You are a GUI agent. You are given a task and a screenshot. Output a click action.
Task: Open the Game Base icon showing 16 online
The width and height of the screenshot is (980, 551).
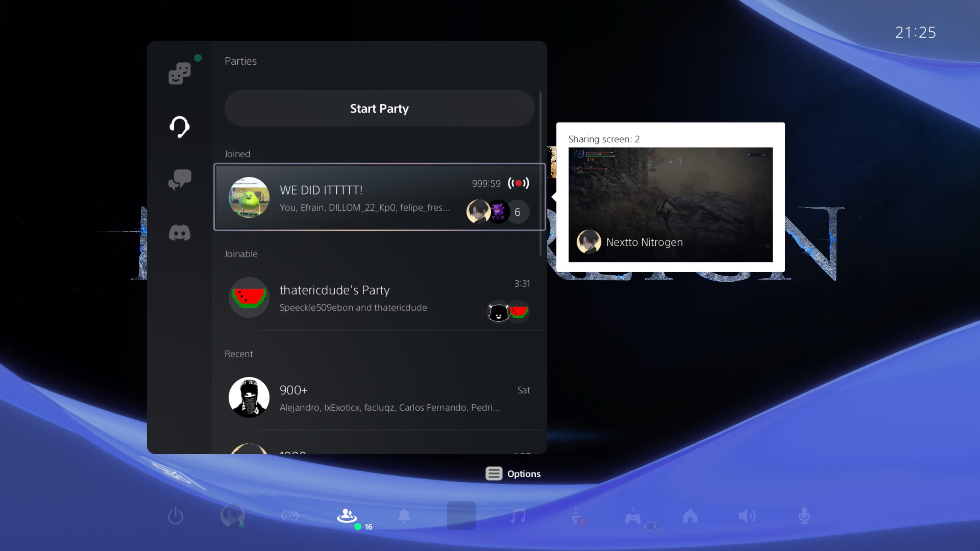coord(347,516)
